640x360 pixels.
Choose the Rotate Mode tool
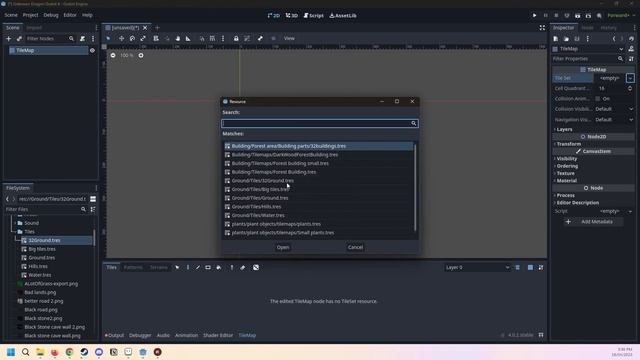coord(132,38)
